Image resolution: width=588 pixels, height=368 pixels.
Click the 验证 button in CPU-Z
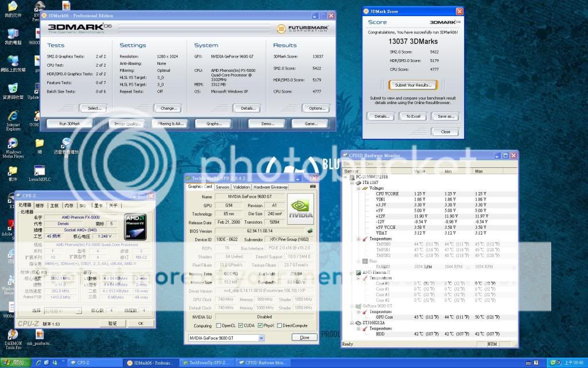[113, 323]
